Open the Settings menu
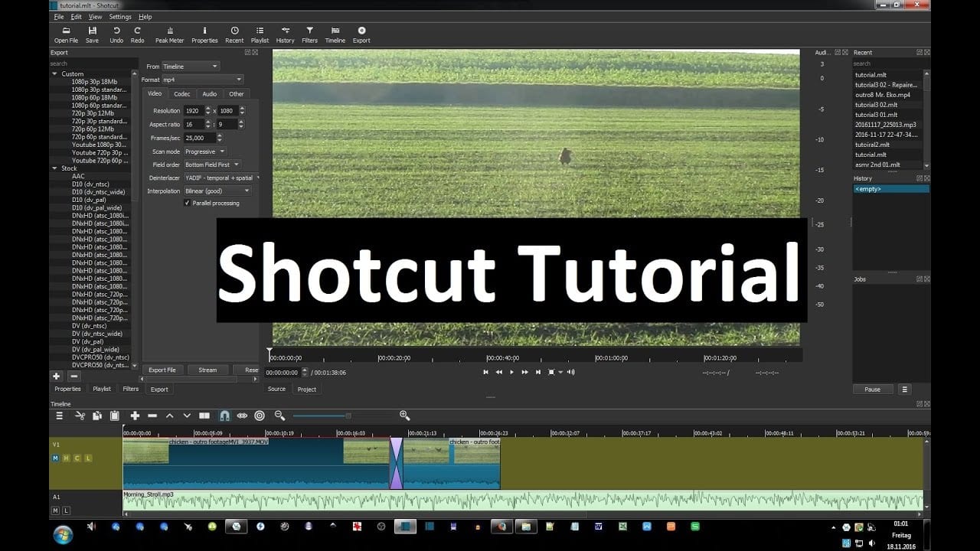This screenshot has width=980, height=551. [x=120, y=17]
